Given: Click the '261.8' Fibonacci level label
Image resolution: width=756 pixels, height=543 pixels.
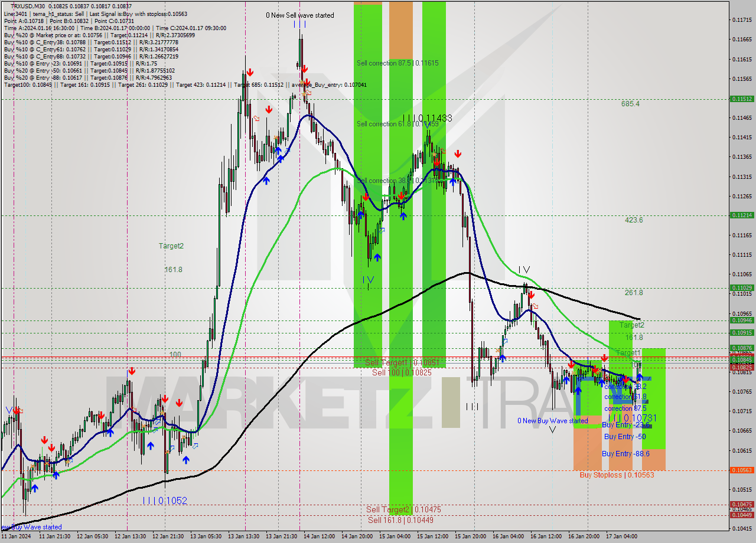Looking at the screenshot, I should coord(634,292).
